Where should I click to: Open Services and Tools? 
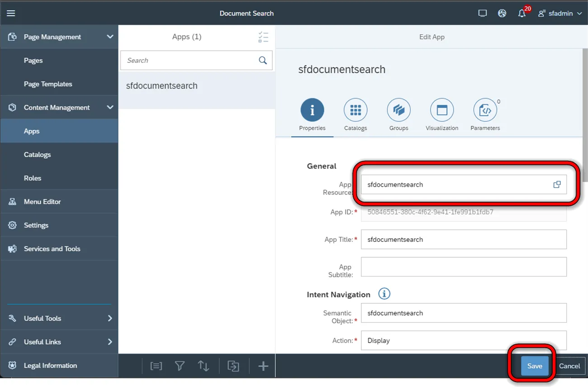click(59, 248)
